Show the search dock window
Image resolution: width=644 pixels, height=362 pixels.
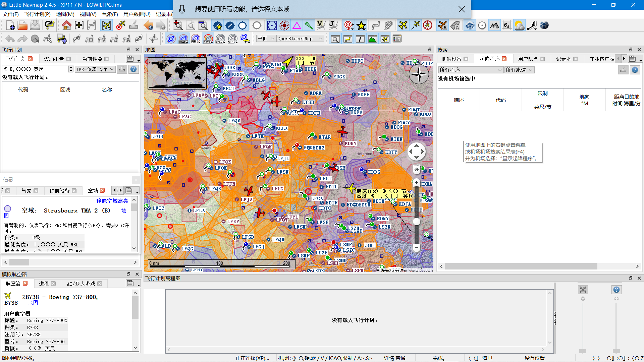tap(335, 39)
